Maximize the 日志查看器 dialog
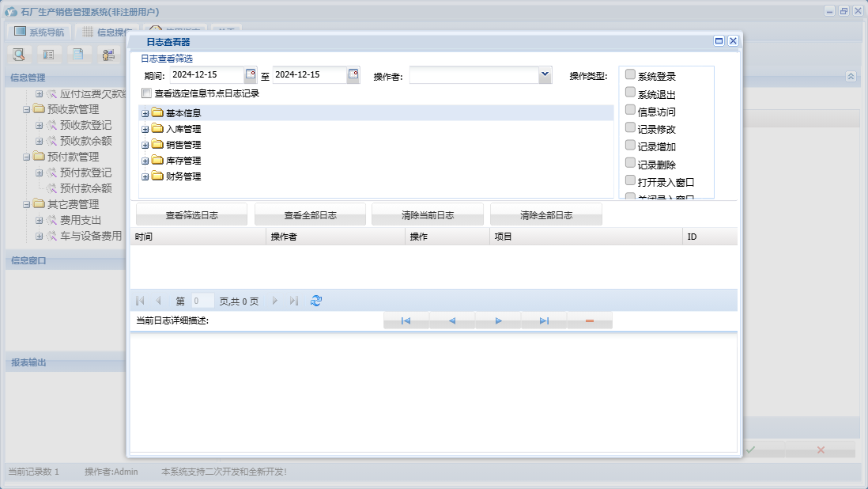 [719, 41]
